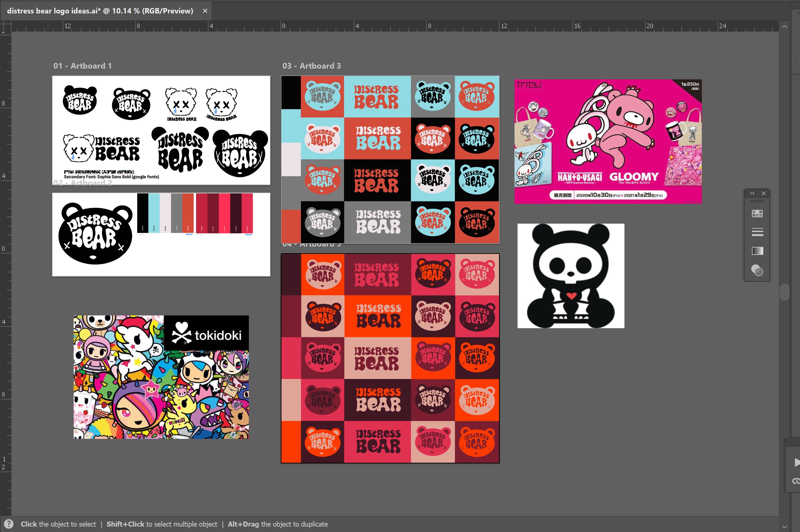Click the ruler origin corner box
The height and width of the screenshot is (532, 800).
pos(6,27)
